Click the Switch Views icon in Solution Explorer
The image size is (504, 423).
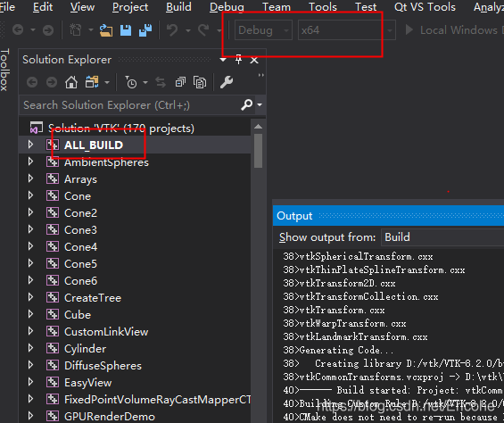[92, 82]
